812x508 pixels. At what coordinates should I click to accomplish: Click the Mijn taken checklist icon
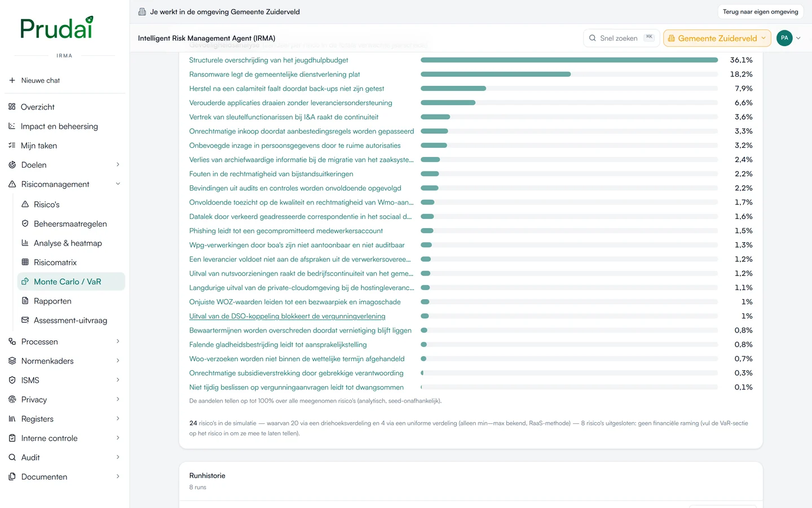(x=12, y=145)
